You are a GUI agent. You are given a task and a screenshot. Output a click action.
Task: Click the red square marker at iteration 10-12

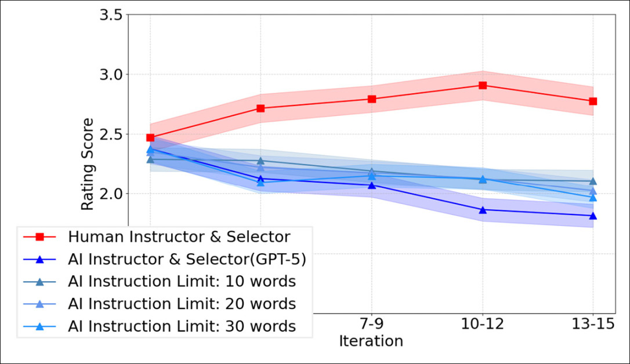[x=483, y=85]
